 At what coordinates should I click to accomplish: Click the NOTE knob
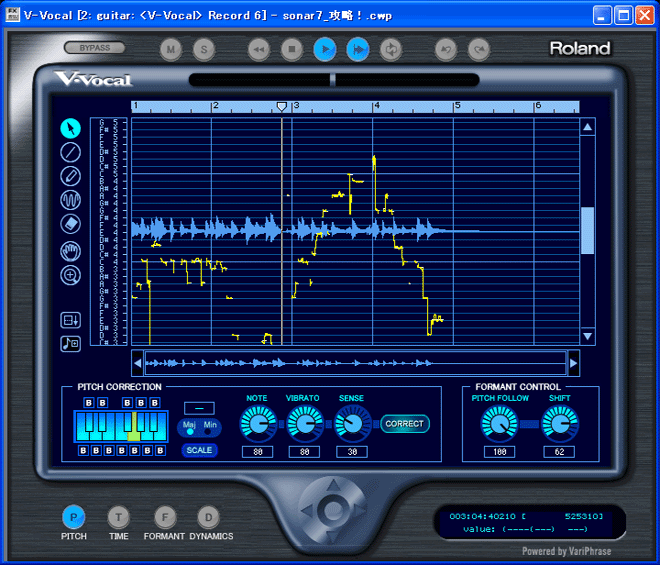[258, 424]
